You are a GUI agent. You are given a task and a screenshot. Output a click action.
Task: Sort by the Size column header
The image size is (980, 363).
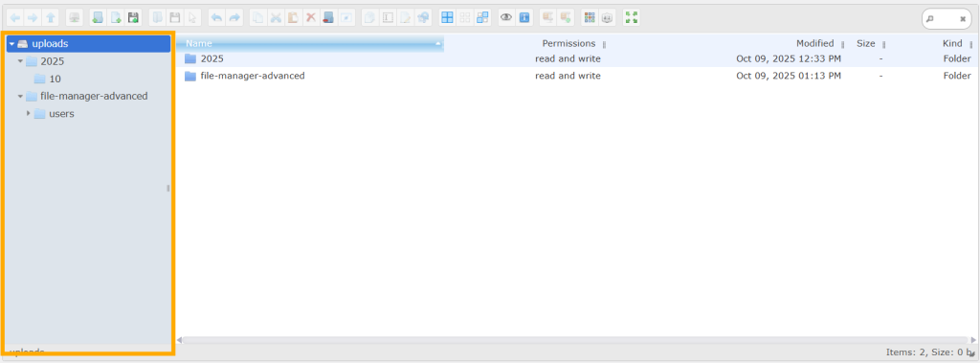coord(865,44)
